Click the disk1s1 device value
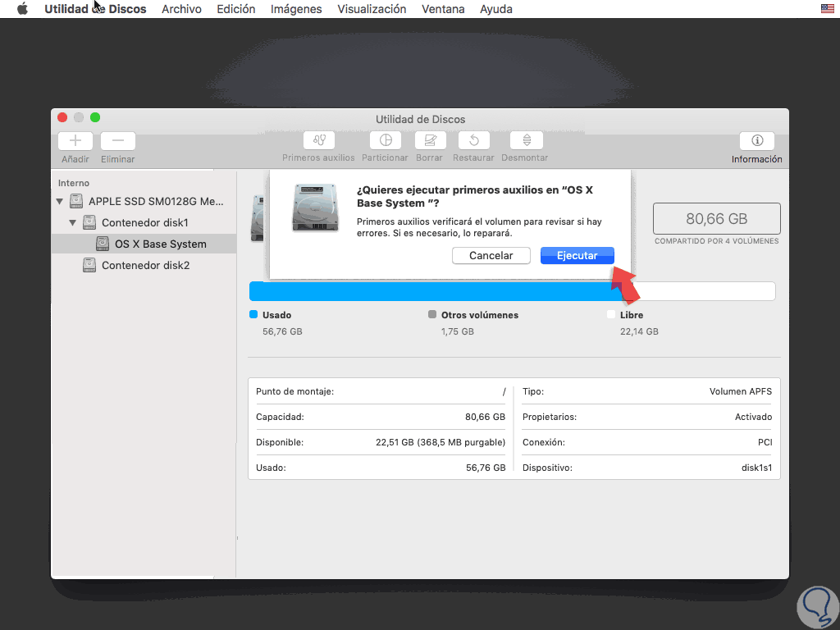The image size is (840, 630). pos(756,468)
